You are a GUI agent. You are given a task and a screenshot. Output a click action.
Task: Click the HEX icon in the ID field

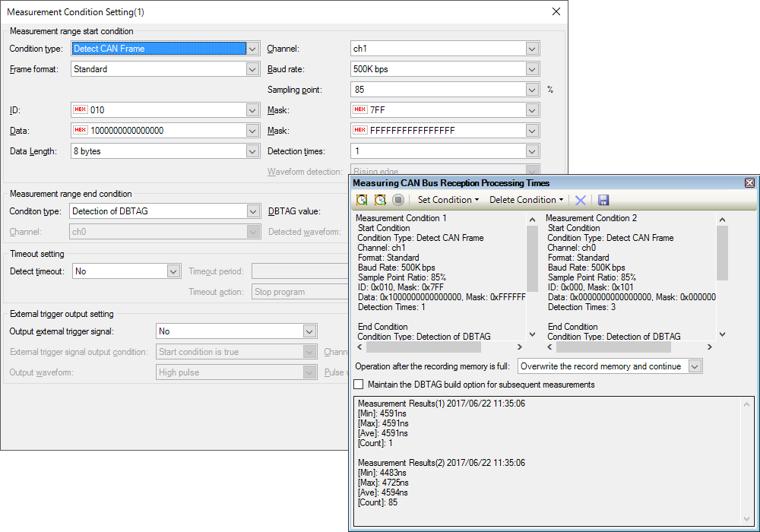[81, 110]
